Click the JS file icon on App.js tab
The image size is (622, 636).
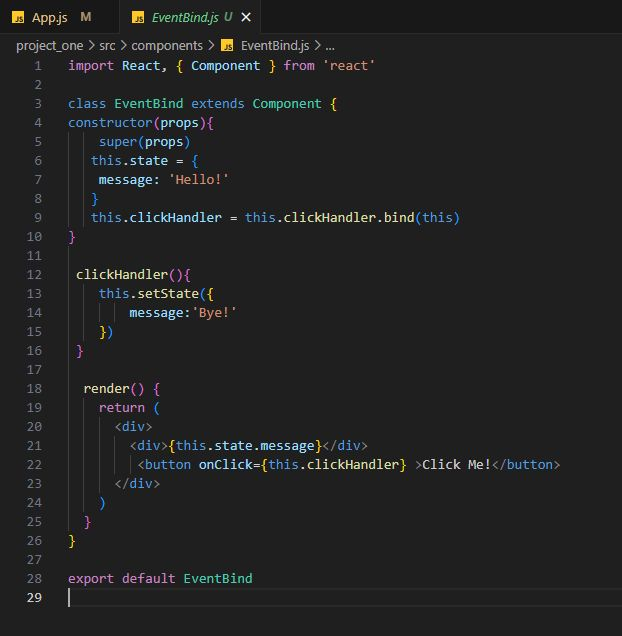click(18, 17)
